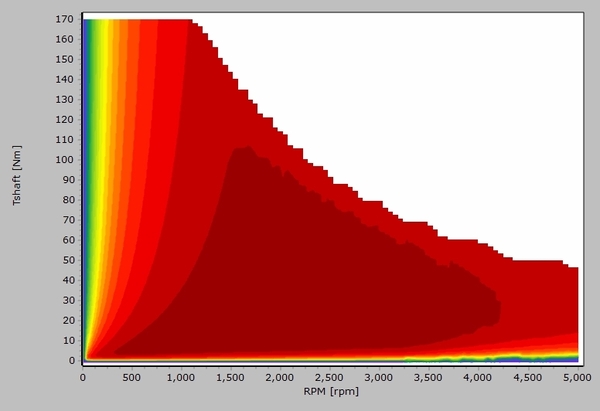Click the 0 label on RPM axis
This screenshot has width=600, height=411.
83,378
